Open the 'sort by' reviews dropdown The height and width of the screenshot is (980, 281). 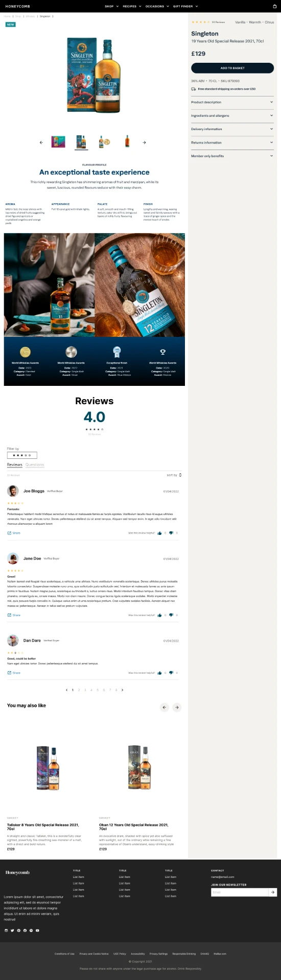point(174,475)
